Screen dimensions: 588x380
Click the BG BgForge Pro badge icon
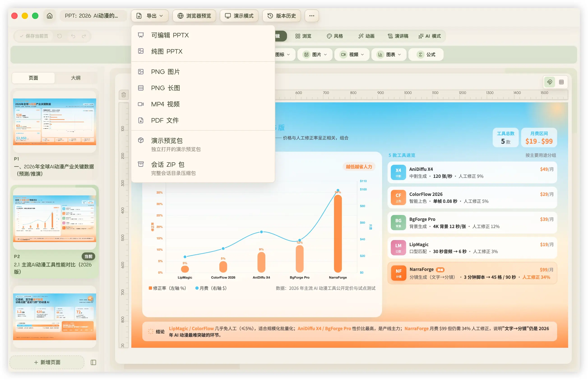coord(398,223)
